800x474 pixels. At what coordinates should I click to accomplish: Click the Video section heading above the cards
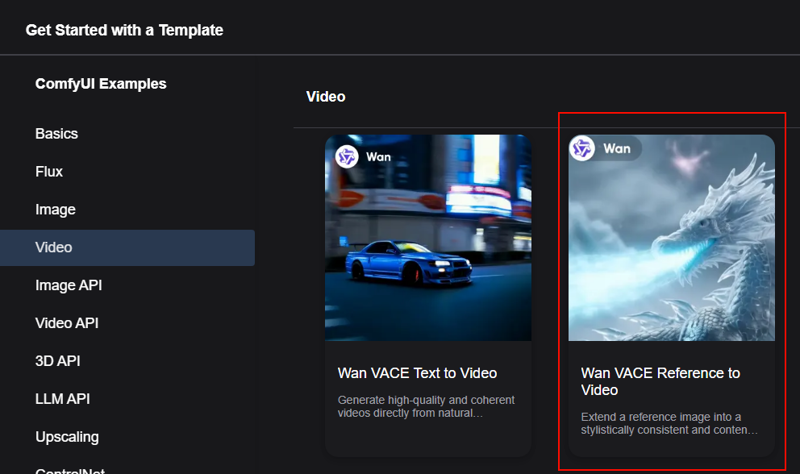click(326, 96)
